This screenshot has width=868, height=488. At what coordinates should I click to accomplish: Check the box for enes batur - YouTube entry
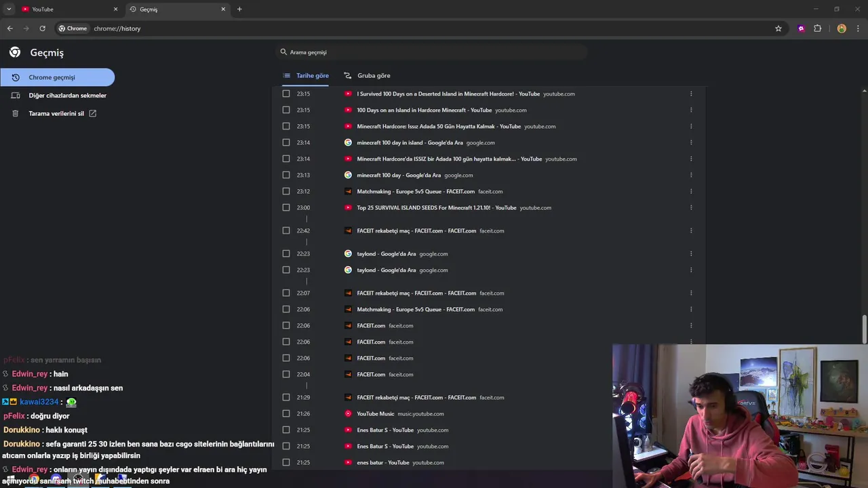click(286, 462)
